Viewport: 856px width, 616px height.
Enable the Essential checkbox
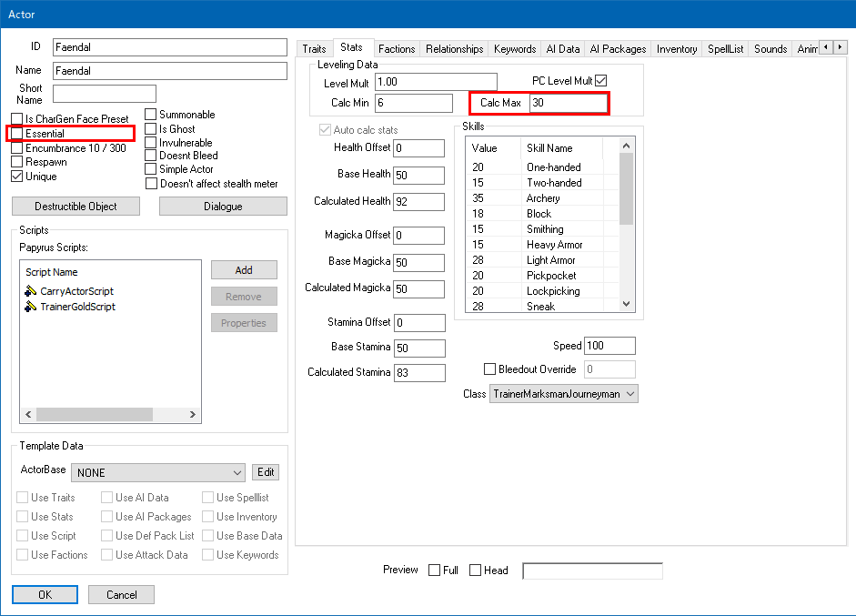click(x=17, y=134)
